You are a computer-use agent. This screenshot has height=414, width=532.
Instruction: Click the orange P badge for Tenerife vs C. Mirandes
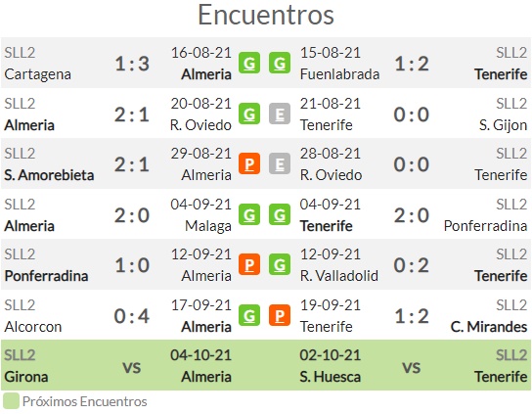click(280, 315)
